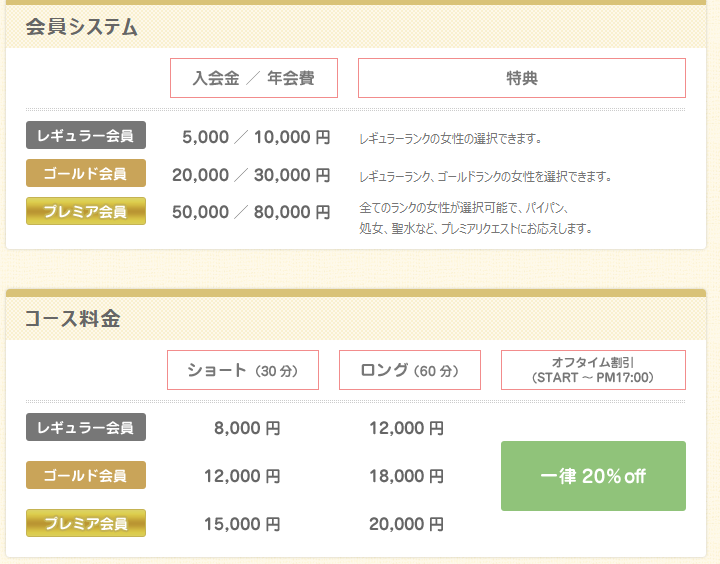Click the 50,000／80,000円 premium fee text
The width and height of the screenshot is (720, 564).
point(251,212)
